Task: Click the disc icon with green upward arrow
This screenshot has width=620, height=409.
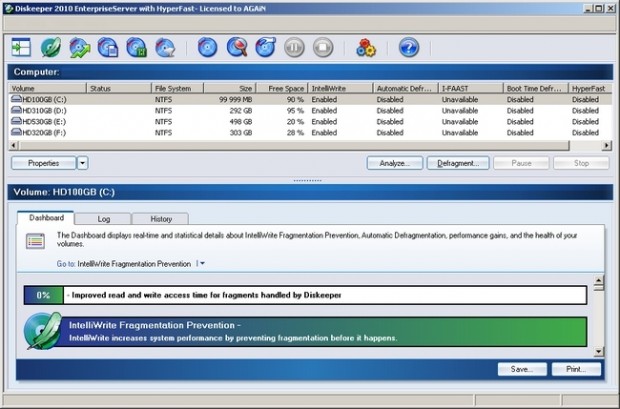Action: coord(79,47)
